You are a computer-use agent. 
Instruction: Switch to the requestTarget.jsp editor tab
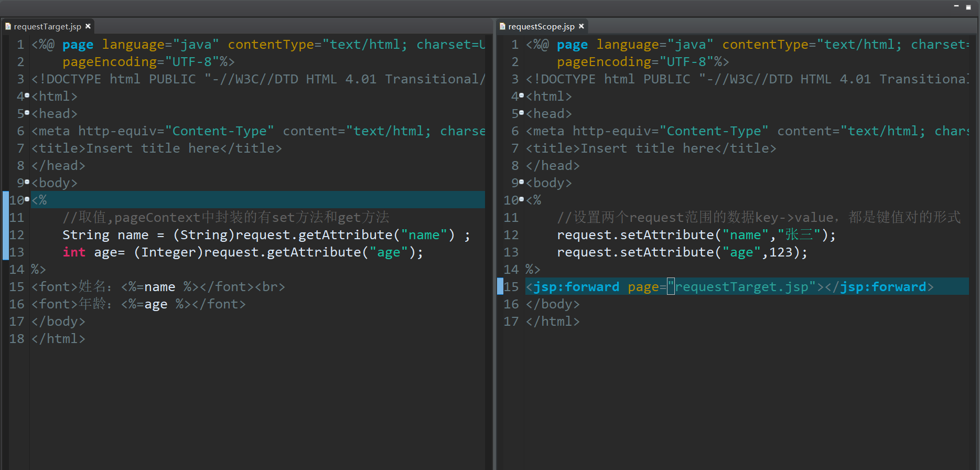[47, 26]
